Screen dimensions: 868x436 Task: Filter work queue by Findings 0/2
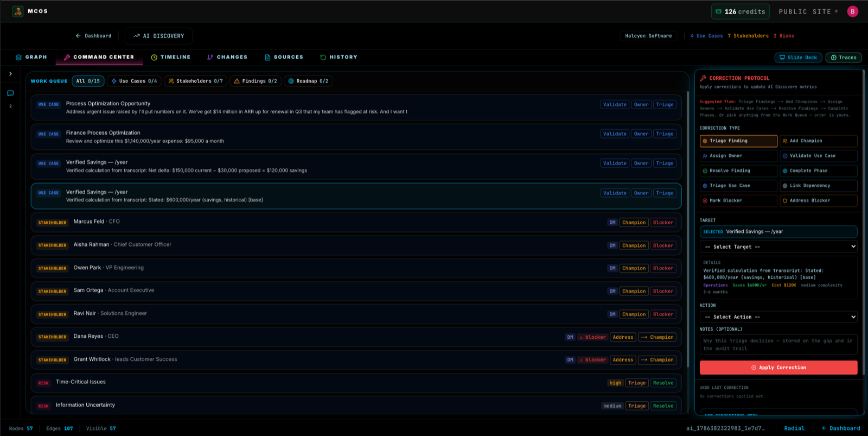256,81
